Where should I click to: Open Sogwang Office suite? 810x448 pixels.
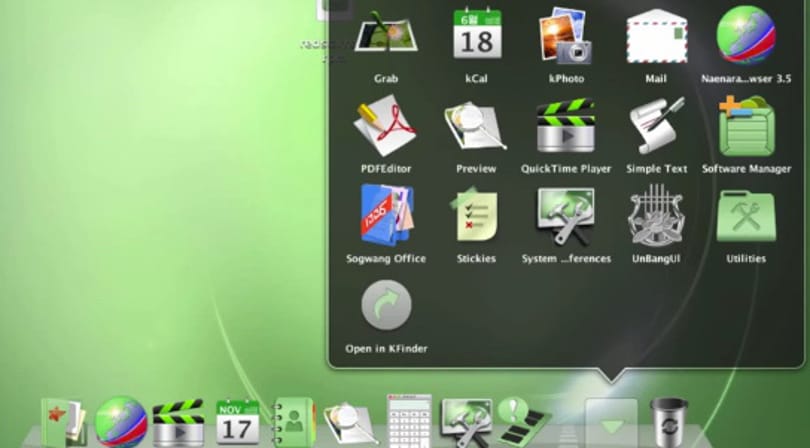(386, 215)
